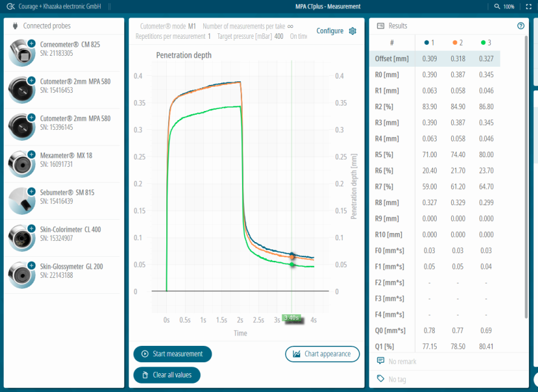Click the Courage + Khazaka logo icon
This screenshot has height=392, width=538.
click(x=11, y=7)
